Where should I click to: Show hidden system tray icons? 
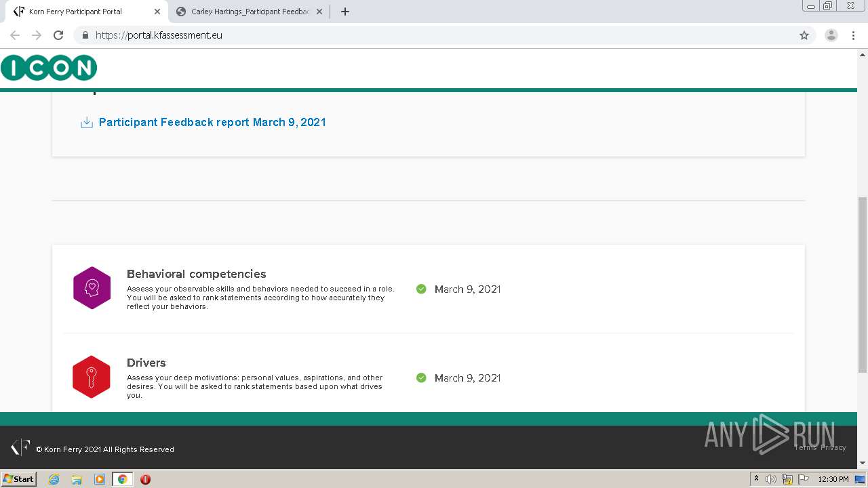coord(756,479)
